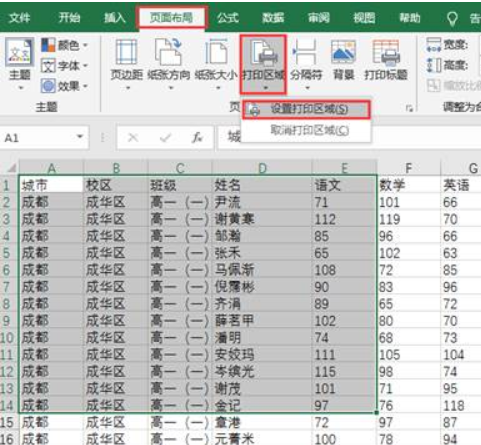
Task: Expand the Breaks (分隔符) dropdown arrow
Action: tap(307, 88)
